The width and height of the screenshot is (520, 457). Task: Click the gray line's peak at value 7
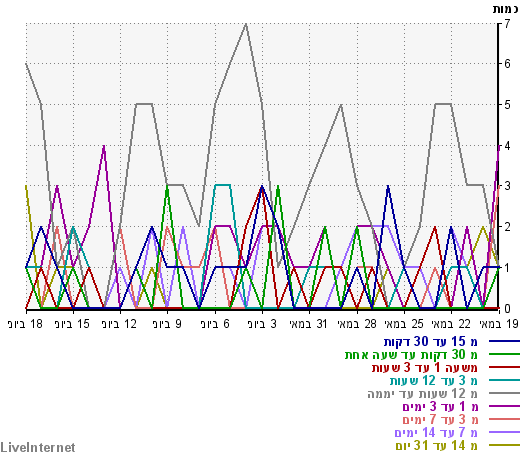click(246, 24)
